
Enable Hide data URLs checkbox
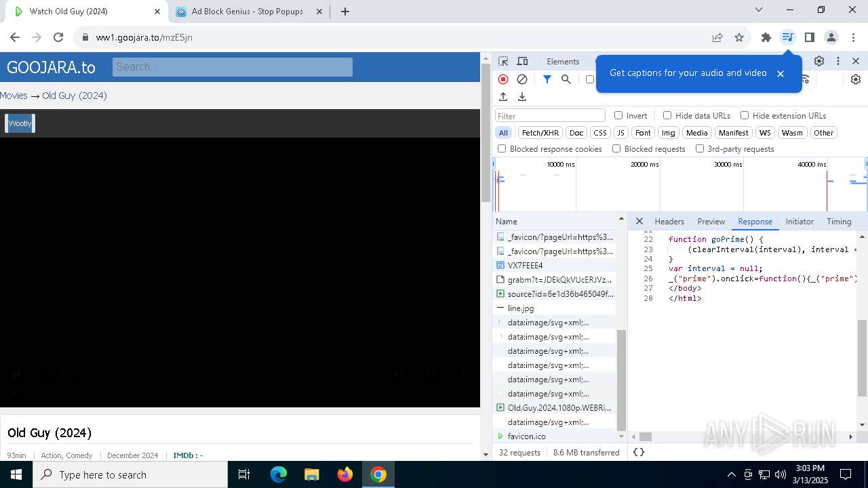[667, 115]
